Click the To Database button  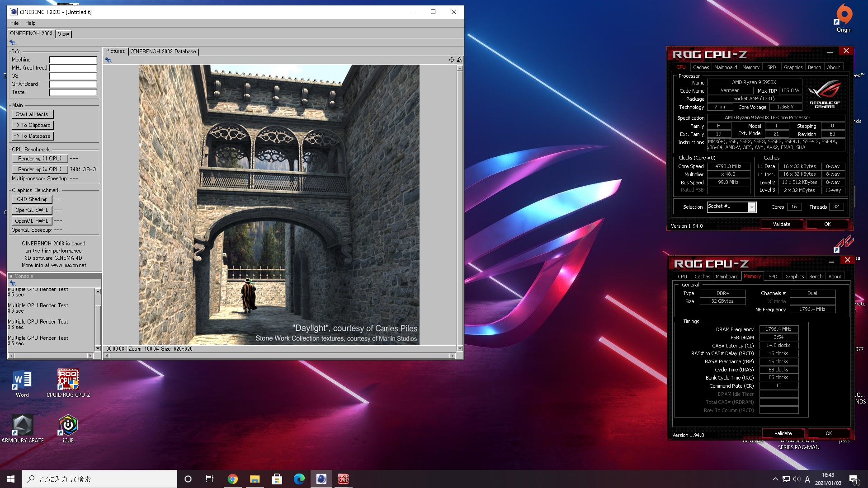33,136
